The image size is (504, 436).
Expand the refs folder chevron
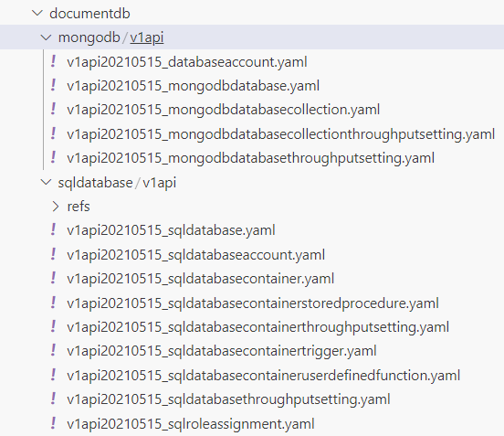pyautogui.click(x=56, y=207)
